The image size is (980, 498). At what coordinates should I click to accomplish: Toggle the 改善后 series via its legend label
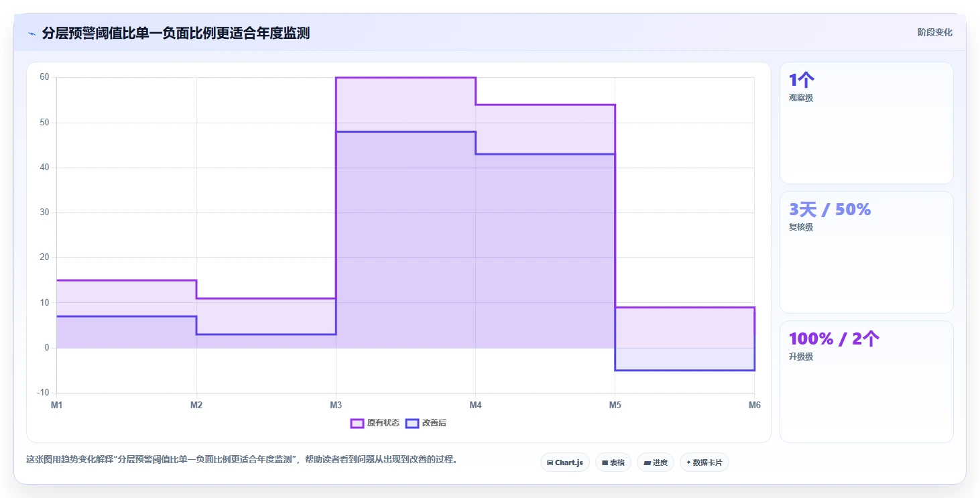tap(434, 423)
